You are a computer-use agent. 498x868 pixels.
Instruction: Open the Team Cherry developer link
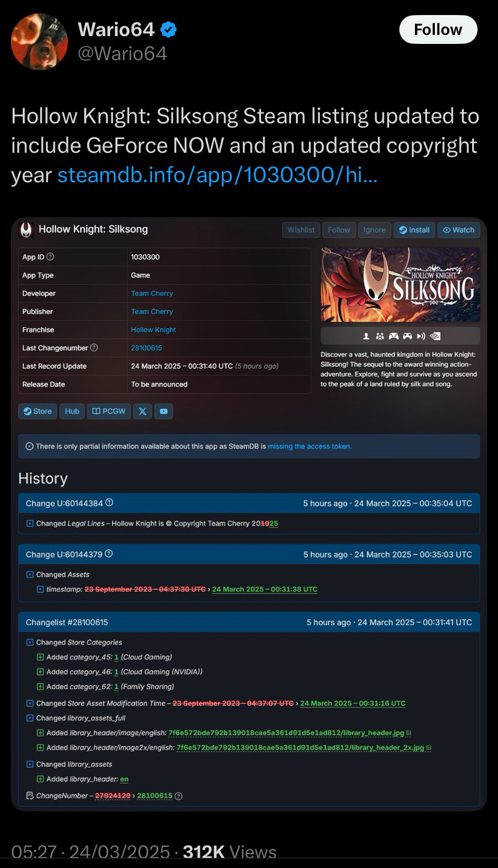point(152,294)
